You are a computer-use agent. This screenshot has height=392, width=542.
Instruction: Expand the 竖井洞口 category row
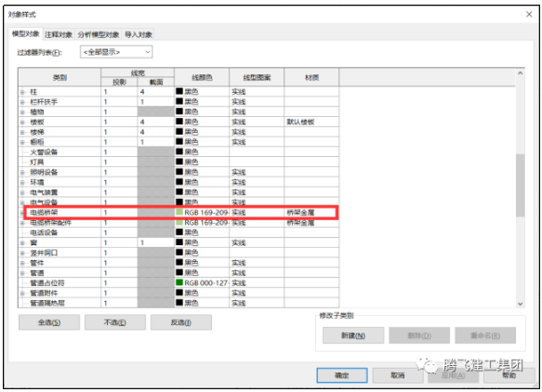(x=22, y=253)
